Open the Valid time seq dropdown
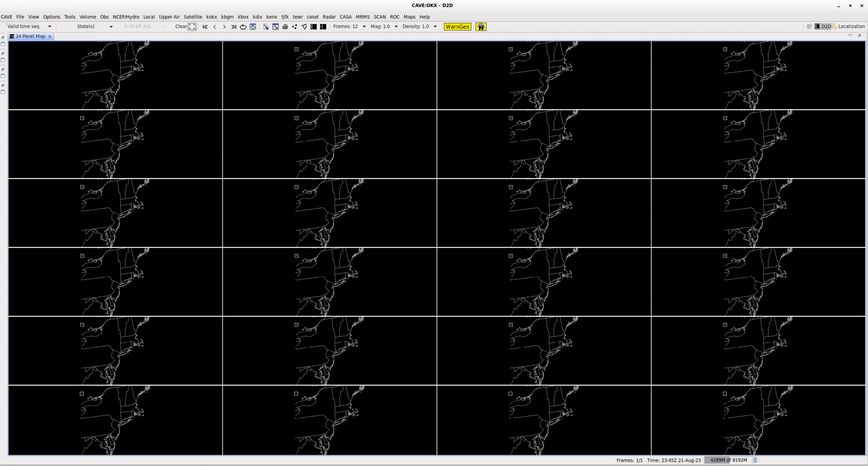 click(x=29, y=26)
